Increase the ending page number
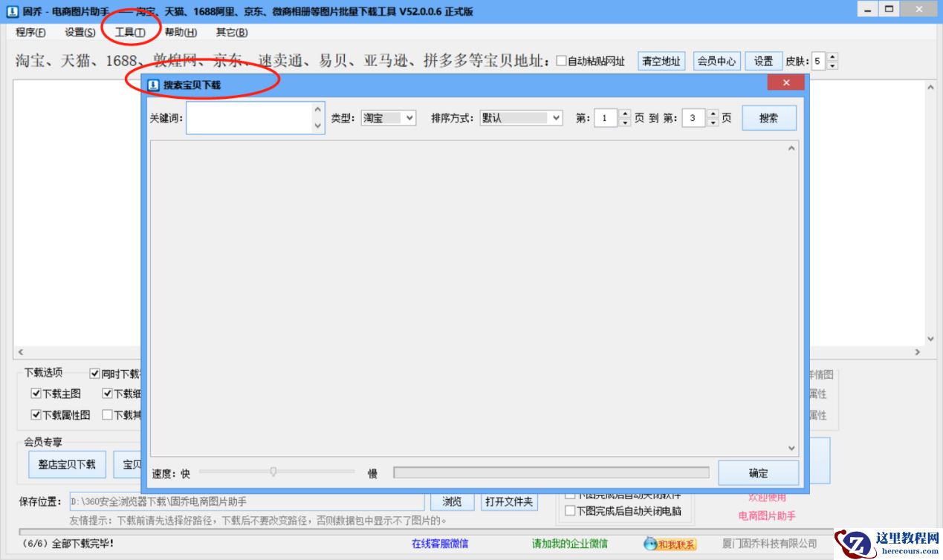Image resolution: width=943 pixels, height=560 pixels. pyautogui.click(x=713, y=114)
